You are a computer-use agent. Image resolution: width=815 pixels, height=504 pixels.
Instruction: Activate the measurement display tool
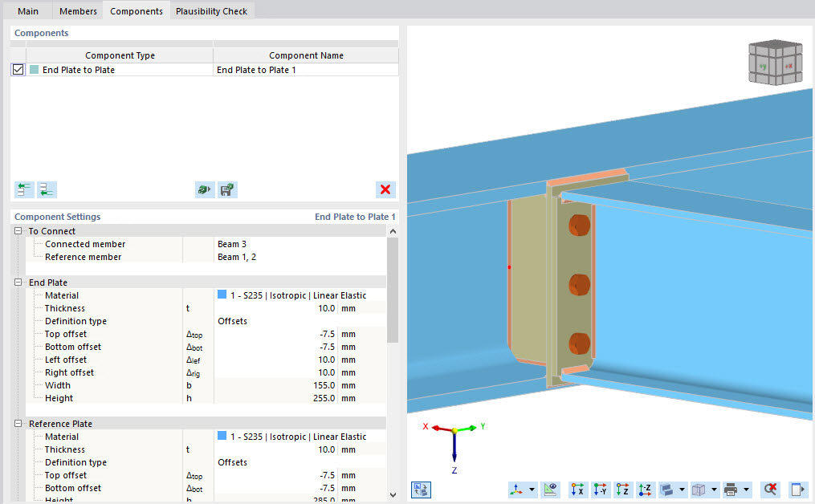coord(551,490)
